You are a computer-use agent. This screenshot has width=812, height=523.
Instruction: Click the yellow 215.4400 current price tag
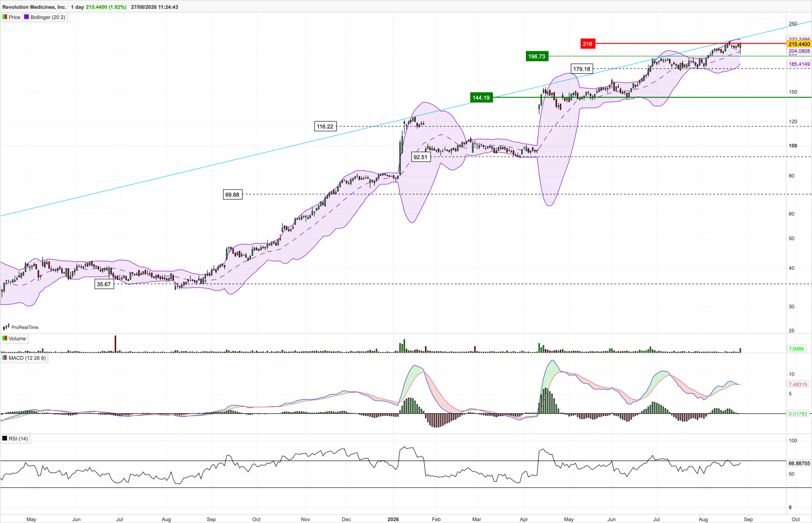pyautogui.click(x=799, y=44)
